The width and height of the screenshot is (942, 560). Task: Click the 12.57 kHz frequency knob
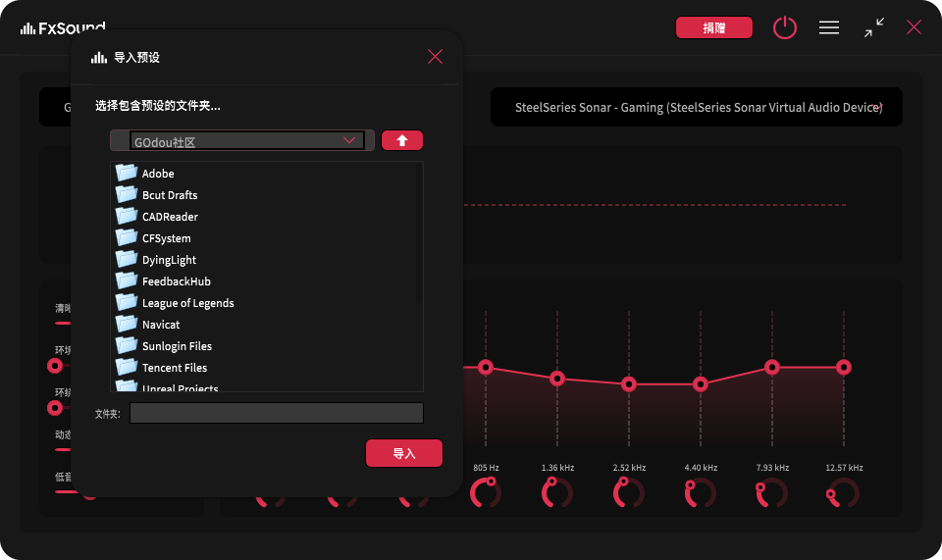pos(844,492)
